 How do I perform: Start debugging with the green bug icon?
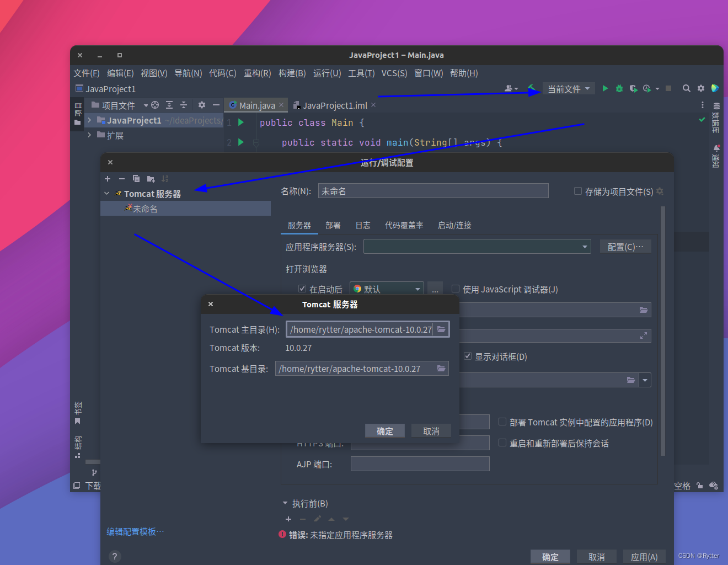coord(619,88)
